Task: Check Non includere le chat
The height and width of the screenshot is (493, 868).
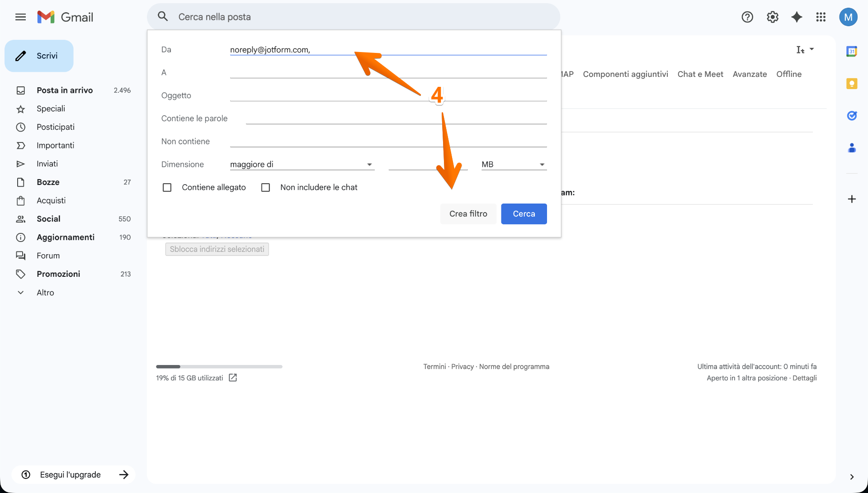Action: (x=265, y=187)
